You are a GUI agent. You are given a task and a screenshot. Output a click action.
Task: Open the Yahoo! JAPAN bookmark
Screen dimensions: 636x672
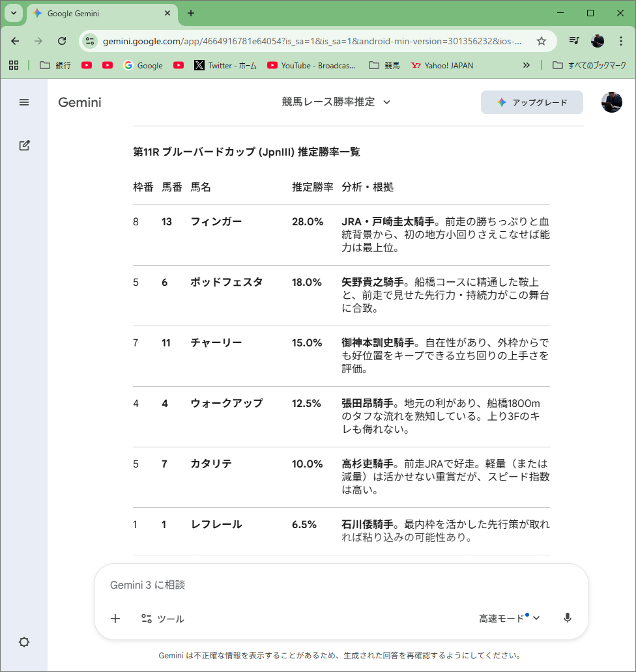(442, 65)
